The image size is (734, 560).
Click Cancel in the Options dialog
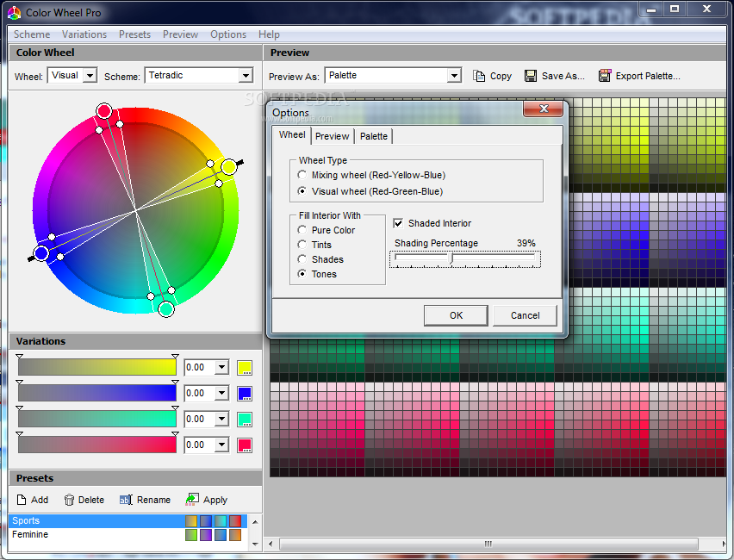[x=525, y=315]
